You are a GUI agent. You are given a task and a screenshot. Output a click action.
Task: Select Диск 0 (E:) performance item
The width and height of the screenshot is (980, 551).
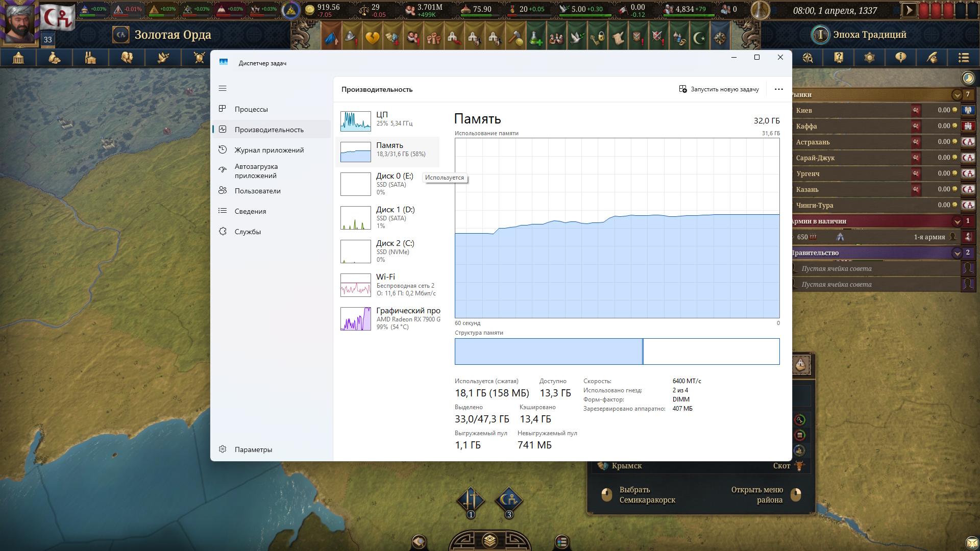(387, 184)
